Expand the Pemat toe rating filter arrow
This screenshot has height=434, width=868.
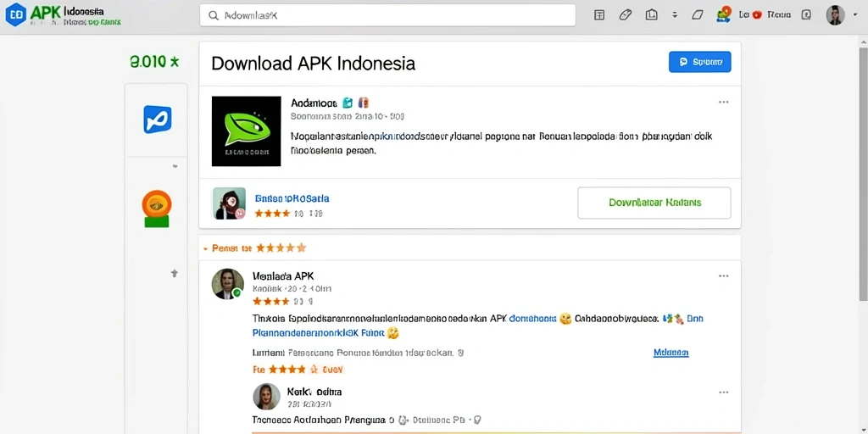point(205,248)
